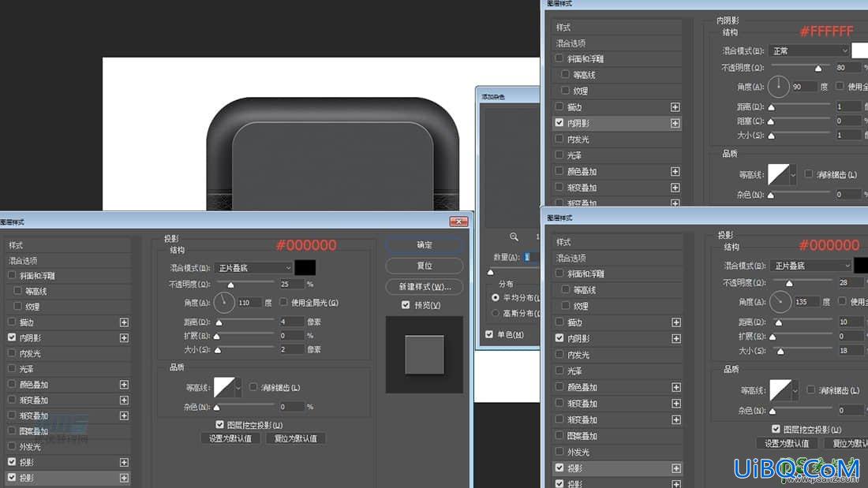Click the 描边 plus icon in left Drop Shadow dialog

(x=124, y=322)
